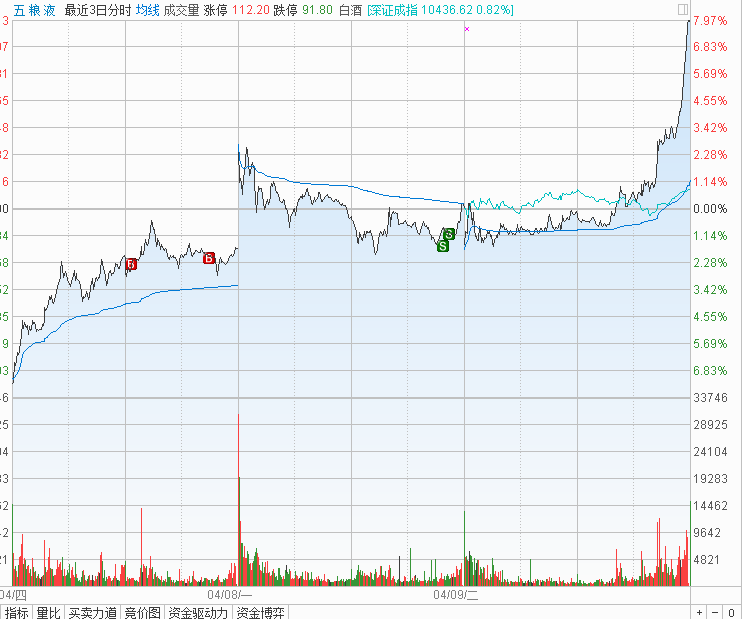Select the 买卖力道 tab
The width and height of the screenshot is (742, 619).
point(92,612)
